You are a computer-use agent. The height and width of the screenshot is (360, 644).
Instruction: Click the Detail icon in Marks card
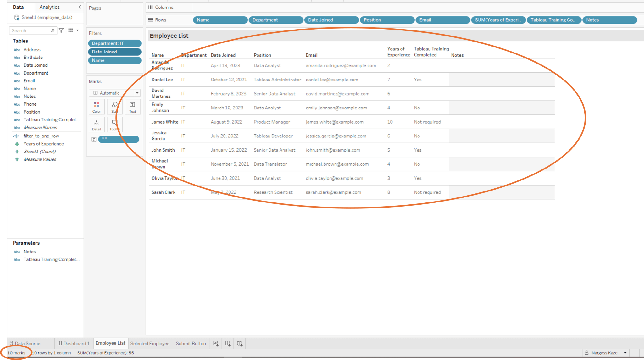[x=97, y=124]
